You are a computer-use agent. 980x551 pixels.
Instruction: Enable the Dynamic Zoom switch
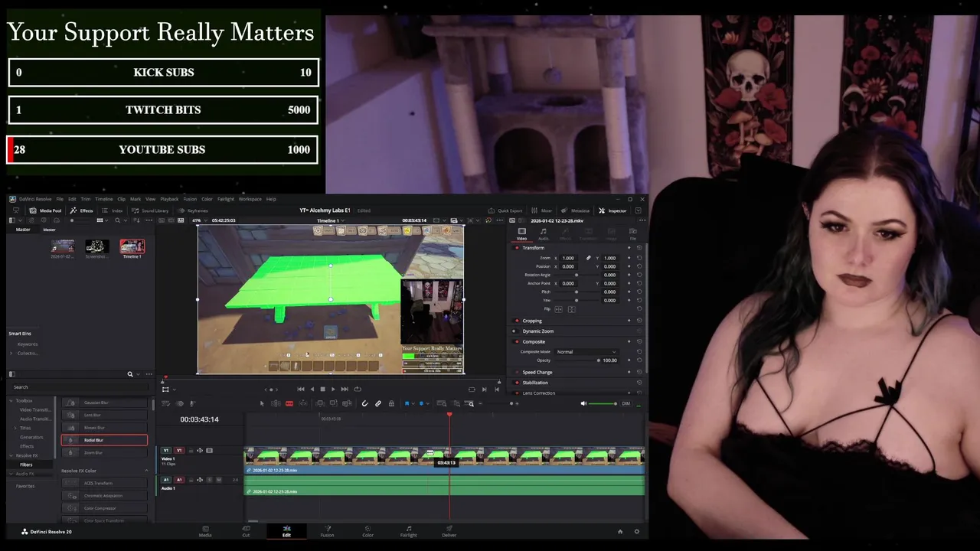pos(514,331)
